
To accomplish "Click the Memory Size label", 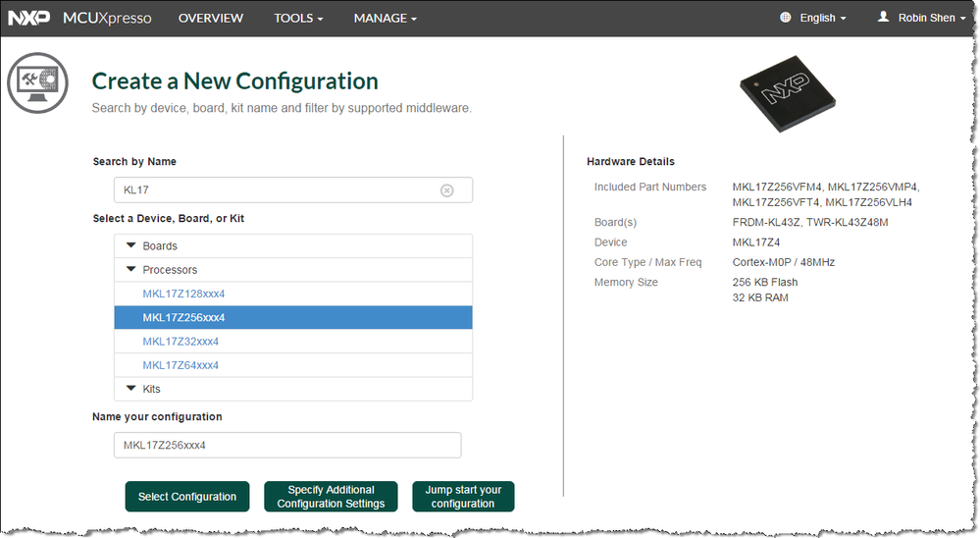I will (x=626, y=282).
